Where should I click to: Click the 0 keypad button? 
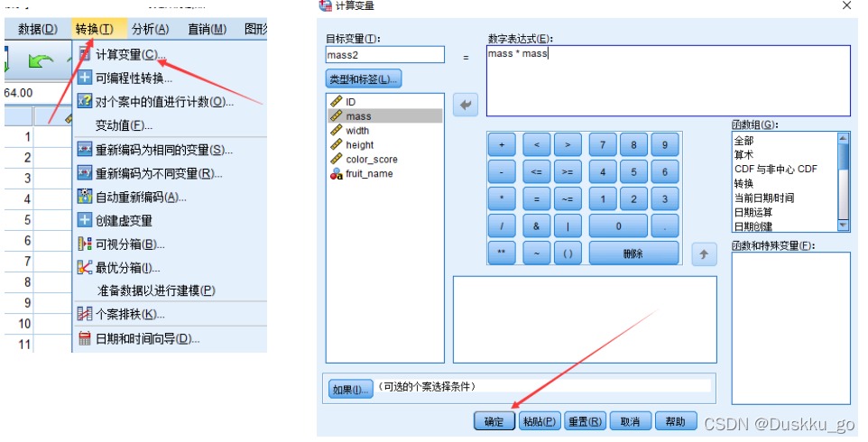pyautogui.click(x=618, y=226)
